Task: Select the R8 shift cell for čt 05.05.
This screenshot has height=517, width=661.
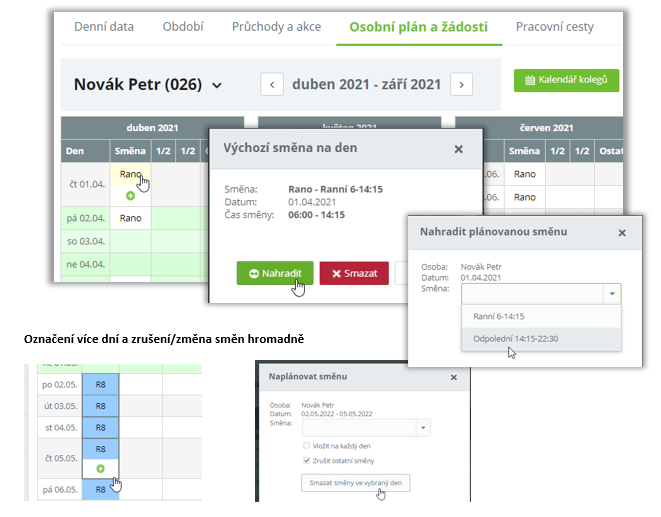Action: coord(100,449)
